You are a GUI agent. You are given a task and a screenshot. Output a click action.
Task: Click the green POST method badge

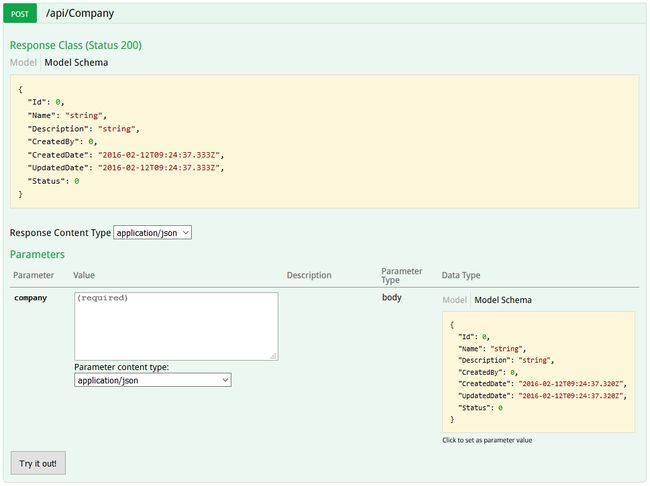pyautogui.click(x=20, y=13)
